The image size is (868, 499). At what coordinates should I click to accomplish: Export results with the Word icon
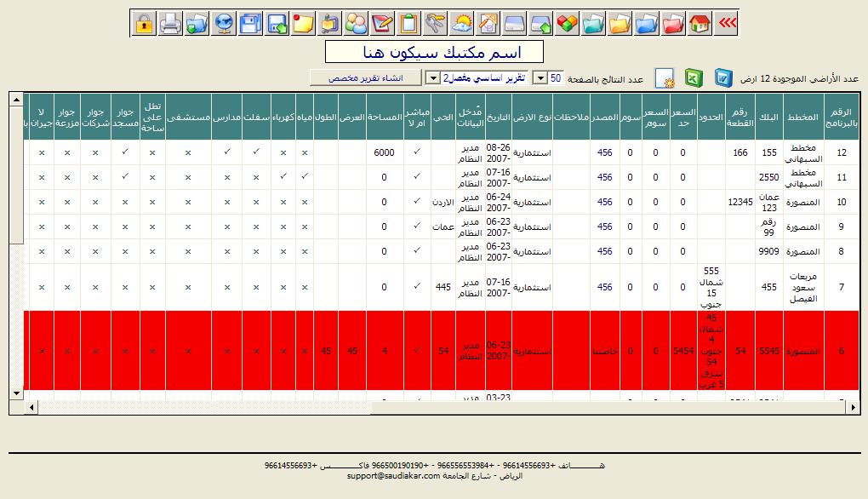tap(723, 78)
